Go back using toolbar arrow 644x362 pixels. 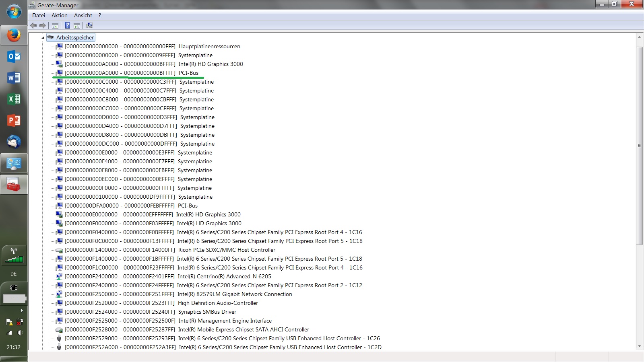pos(33,25)
